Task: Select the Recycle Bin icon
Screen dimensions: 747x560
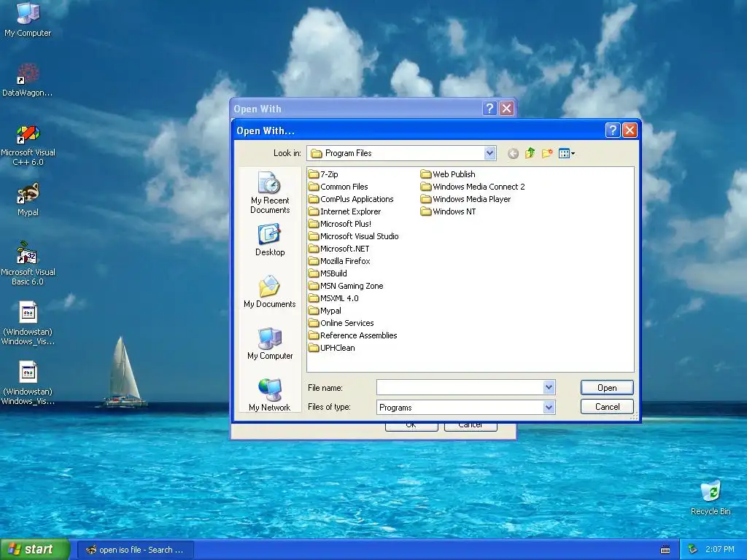Action: tap(711, 497)
